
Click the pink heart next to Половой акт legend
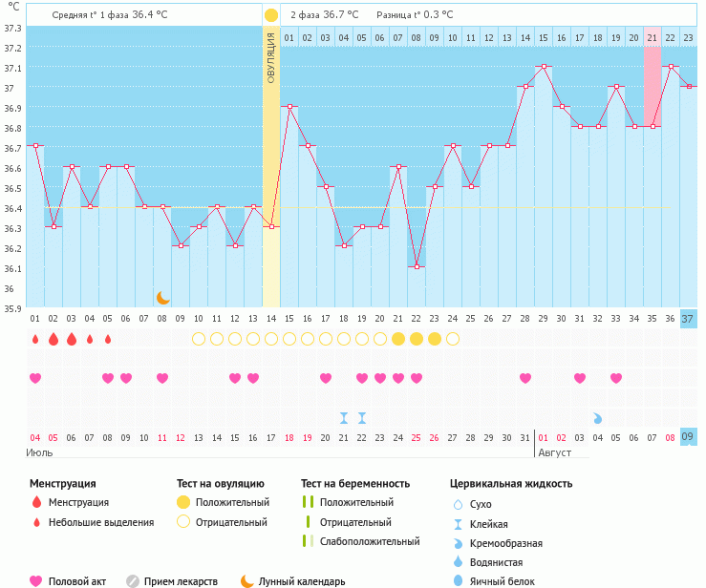[36, 580]
